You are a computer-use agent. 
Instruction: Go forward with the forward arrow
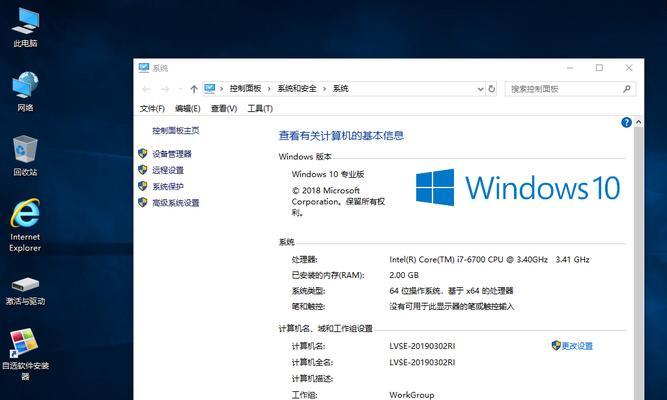[165, 89]
